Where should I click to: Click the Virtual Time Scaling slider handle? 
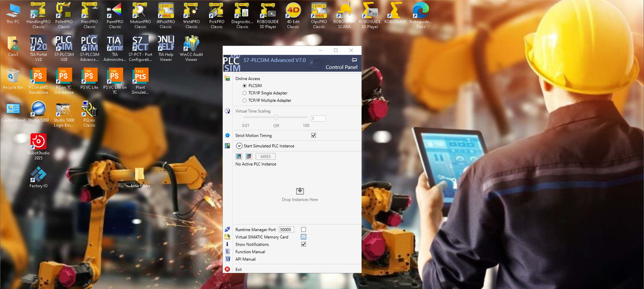276,117
